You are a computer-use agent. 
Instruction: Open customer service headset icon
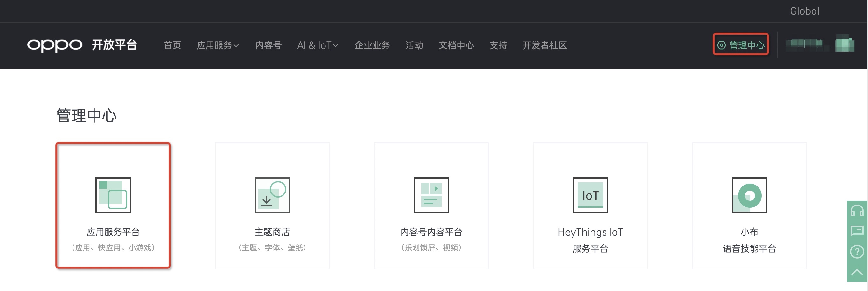pos(857,211)
